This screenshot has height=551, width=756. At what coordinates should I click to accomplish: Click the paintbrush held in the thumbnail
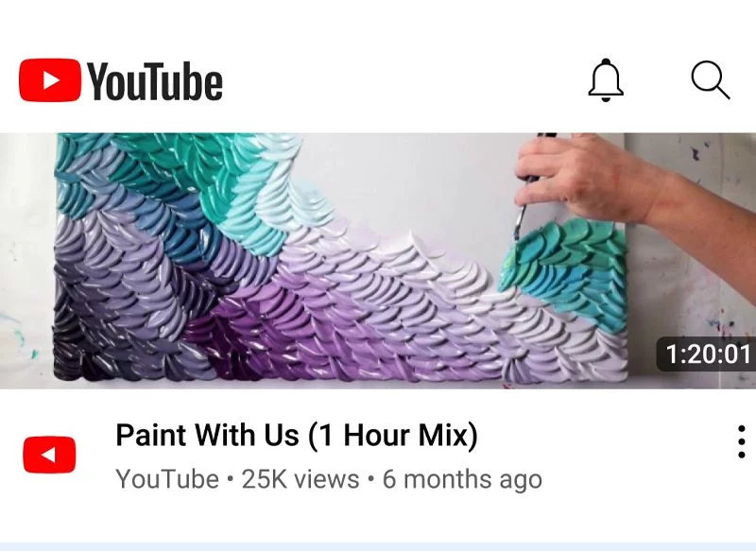tap(525, 202)
